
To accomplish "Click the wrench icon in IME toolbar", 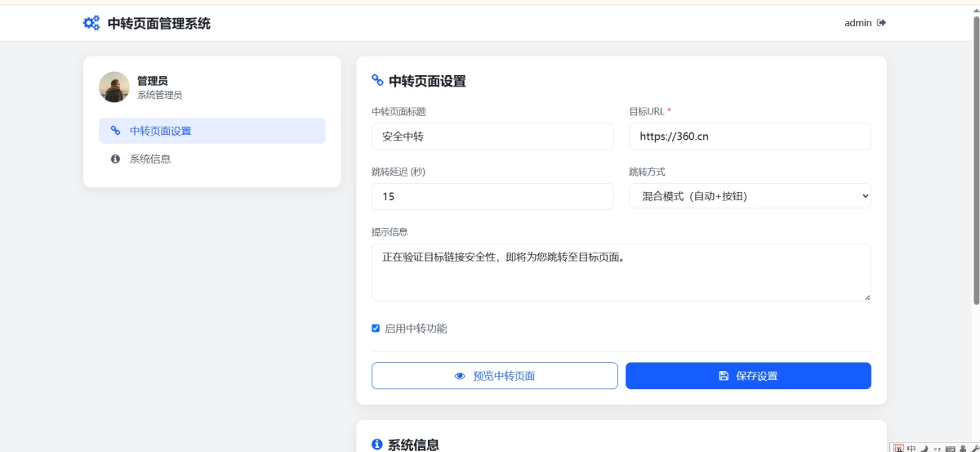I will [x=974, y=448].
